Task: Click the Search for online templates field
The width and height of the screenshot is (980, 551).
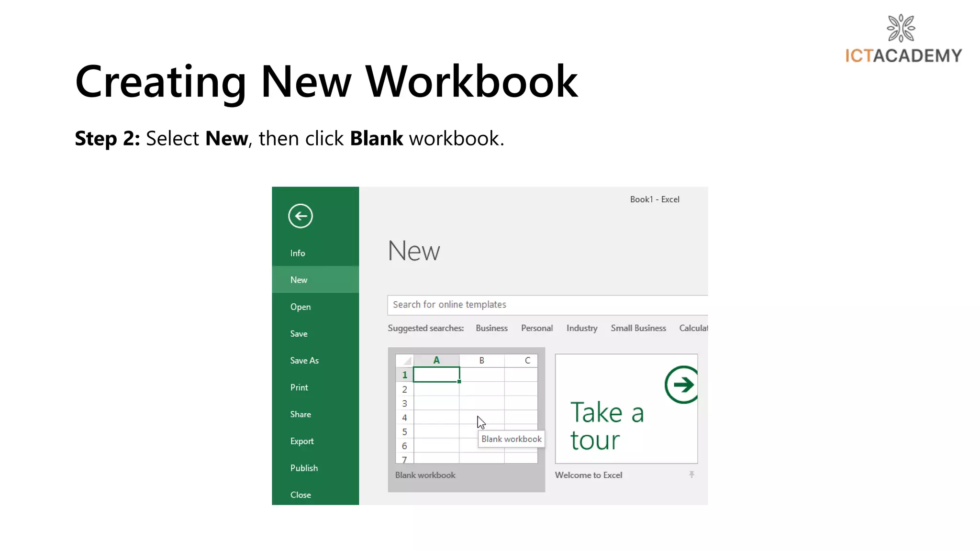Action: (x=546, y=305)
